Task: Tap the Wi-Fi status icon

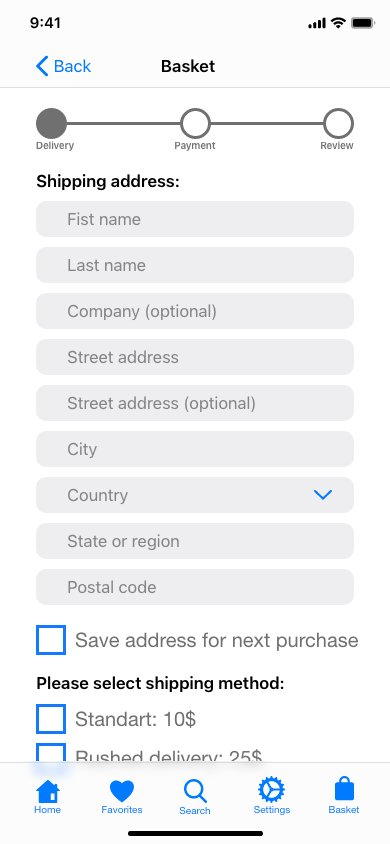Action: 338,23
